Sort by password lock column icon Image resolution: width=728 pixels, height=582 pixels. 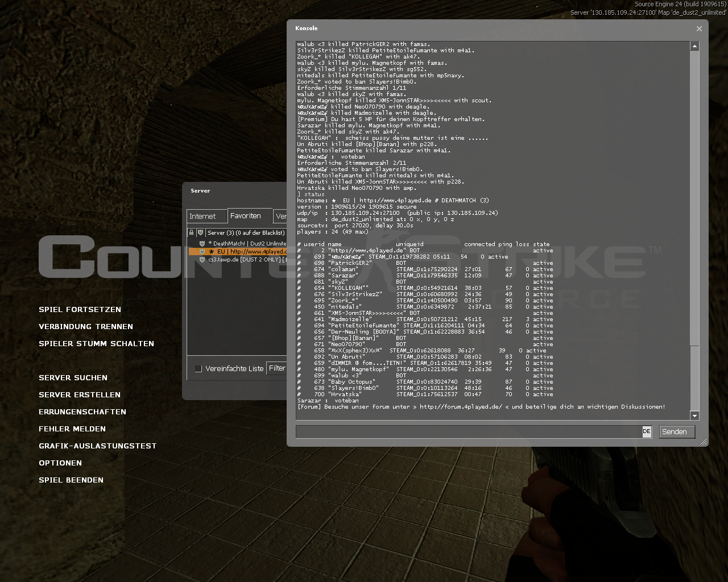(x=192, y=232)
